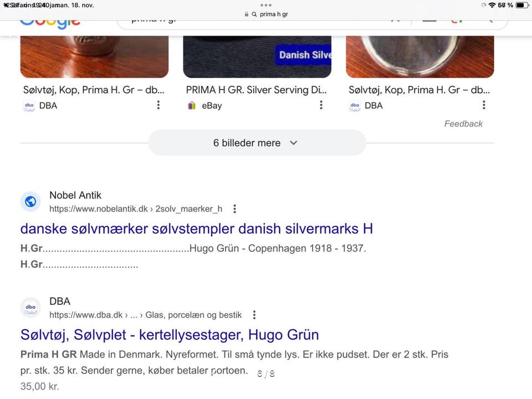Click the eBay favicon under the image
This screenshot has height=399, width=532.
(192, 105)
